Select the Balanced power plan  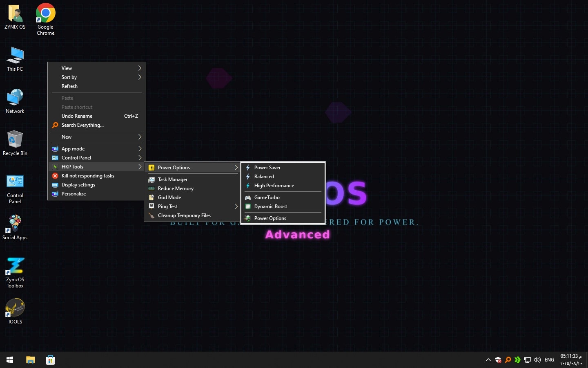[x=264, y=177]
